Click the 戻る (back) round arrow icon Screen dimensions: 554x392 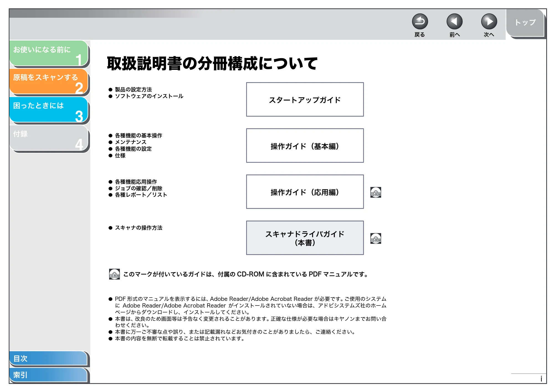(x=420, y=21)
